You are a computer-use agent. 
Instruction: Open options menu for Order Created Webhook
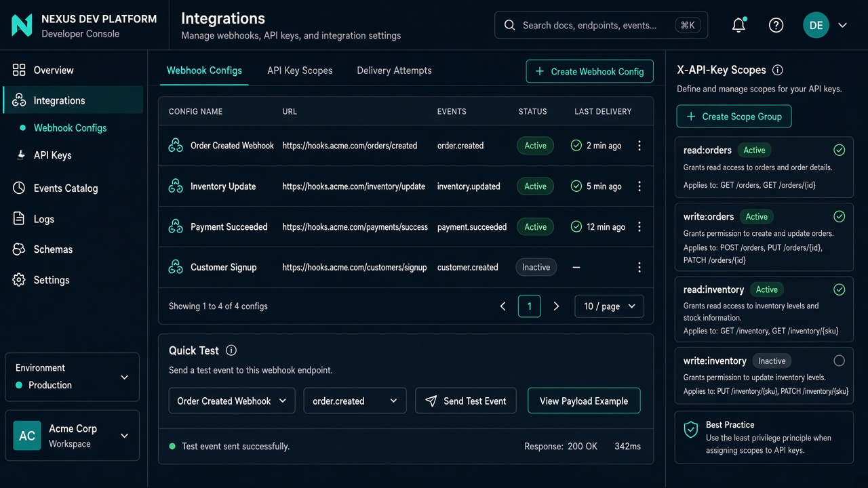[639, 146]
